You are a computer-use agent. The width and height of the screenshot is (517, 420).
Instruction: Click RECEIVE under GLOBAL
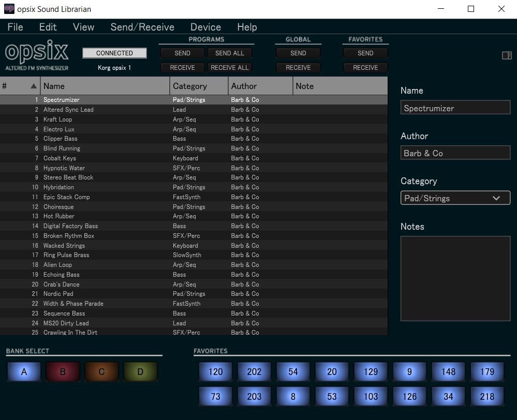tap(298, 68)
